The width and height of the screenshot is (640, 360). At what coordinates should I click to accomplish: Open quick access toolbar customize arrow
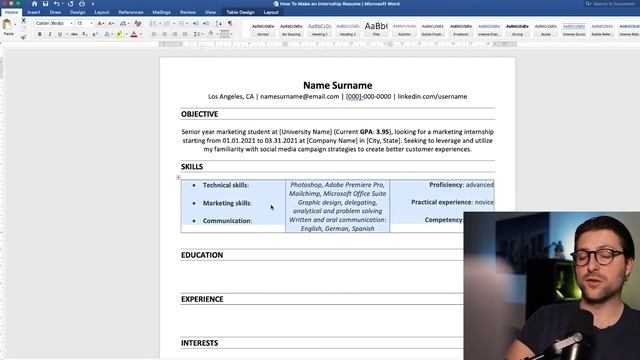click(93, 4)
